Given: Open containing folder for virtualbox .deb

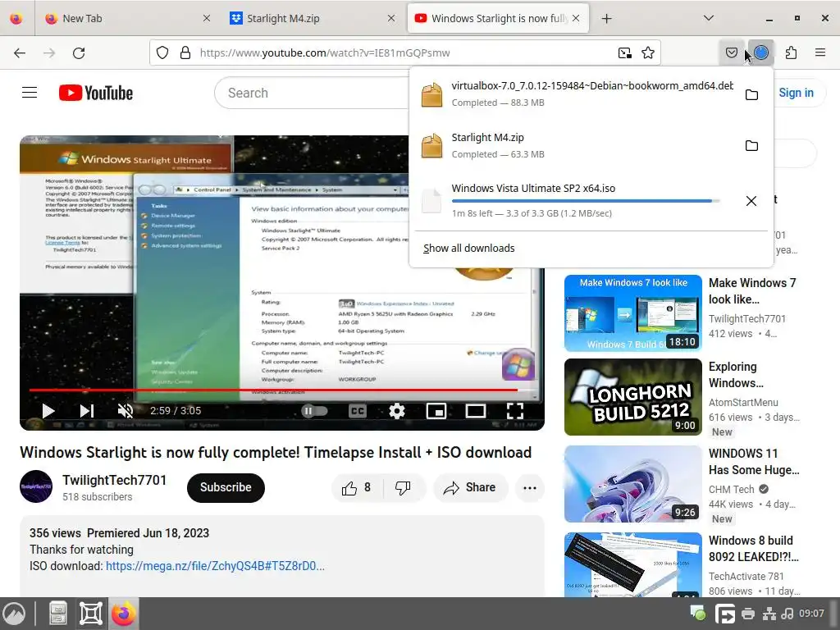Looking at the screenshot, I should point(751,94).
